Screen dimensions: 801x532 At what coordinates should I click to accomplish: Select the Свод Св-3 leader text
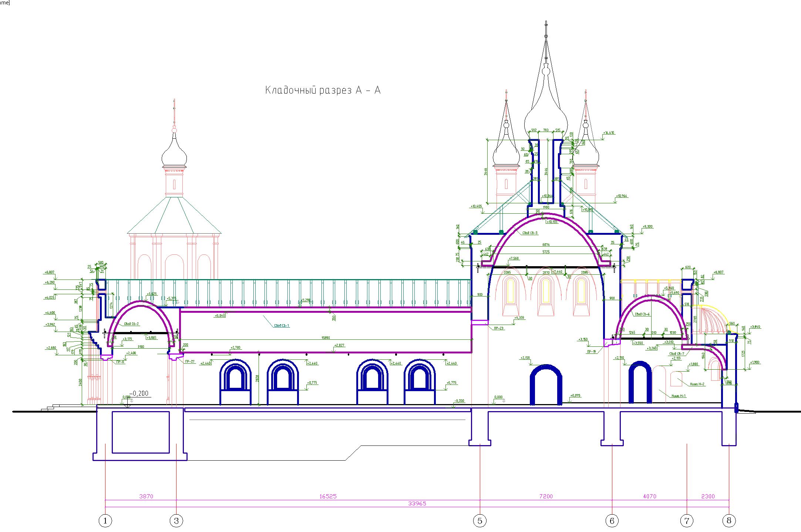tap(530, 233)
